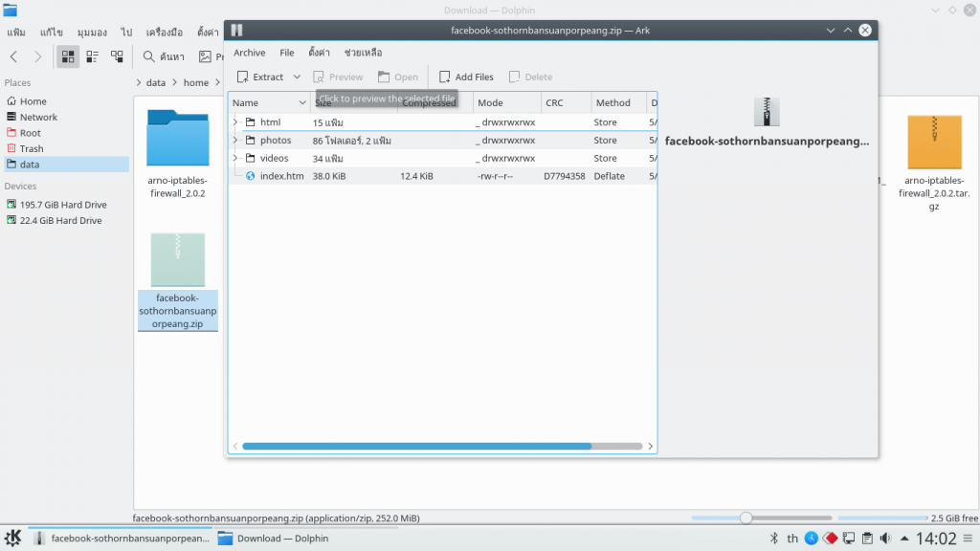Click the ค้นหา search button in Dolphin
This screenshot has width=980, height=551.
[x=164, y=56]
